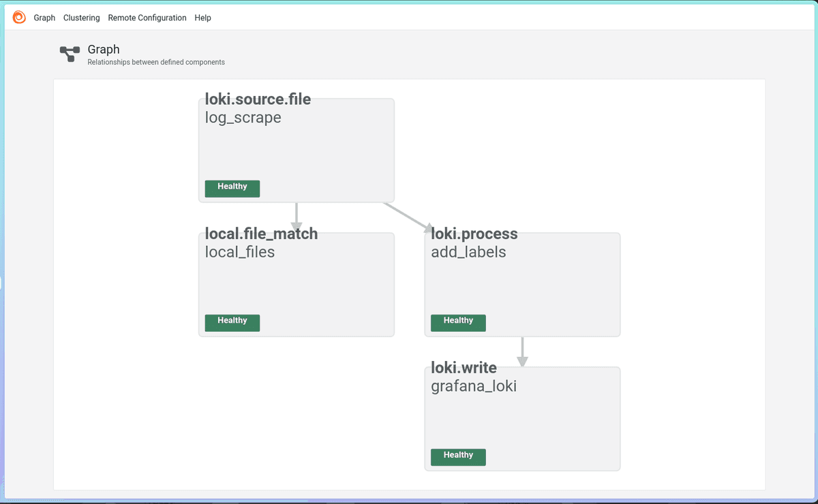
Task: Click the Grafana Alloy logo icon
Action: [19, 18]
